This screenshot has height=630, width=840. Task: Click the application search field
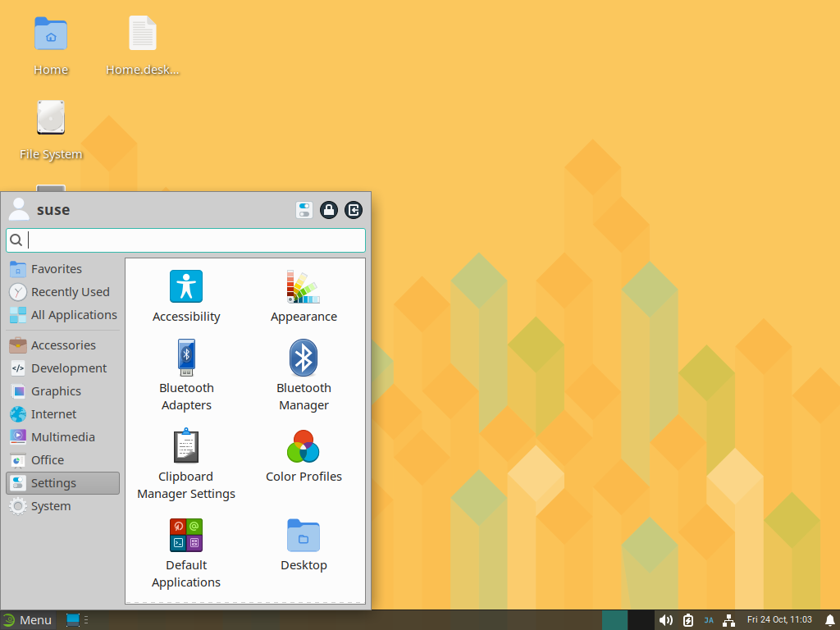195,240
